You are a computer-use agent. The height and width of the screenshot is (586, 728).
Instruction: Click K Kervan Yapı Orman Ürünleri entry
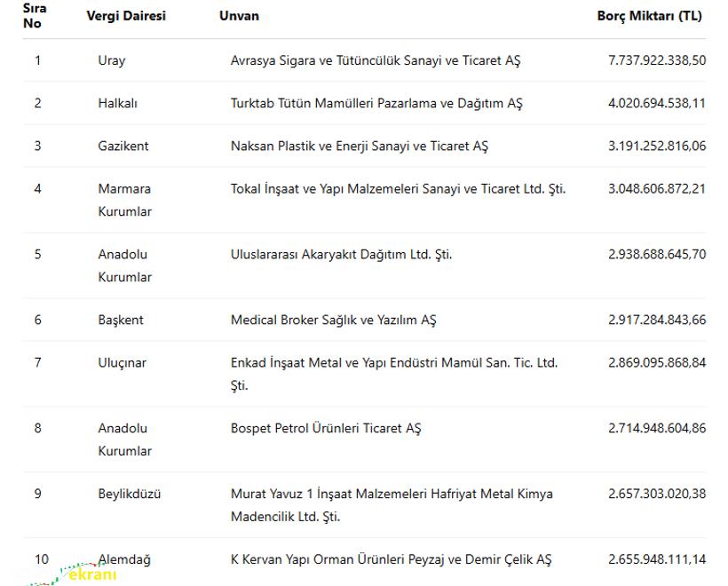pos(391,559)
